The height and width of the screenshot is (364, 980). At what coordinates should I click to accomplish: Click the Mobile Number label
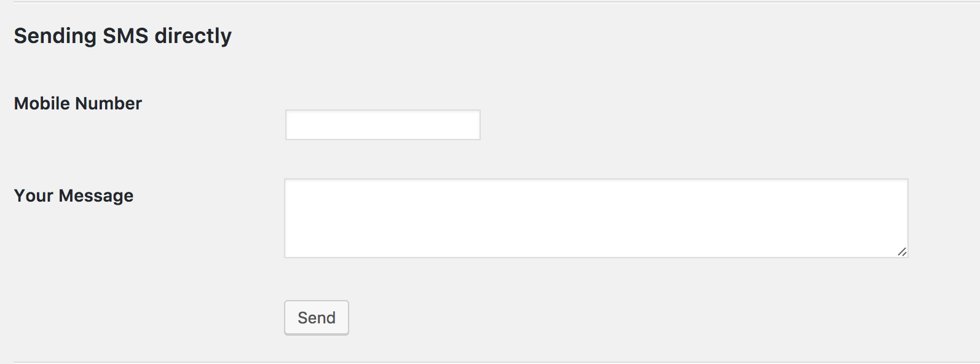coord(78,103)
